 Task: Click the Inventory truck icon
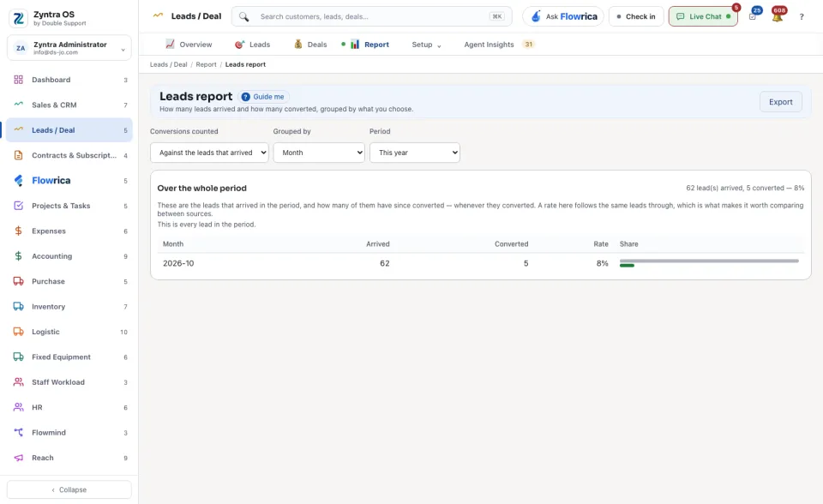click(18, 307)
